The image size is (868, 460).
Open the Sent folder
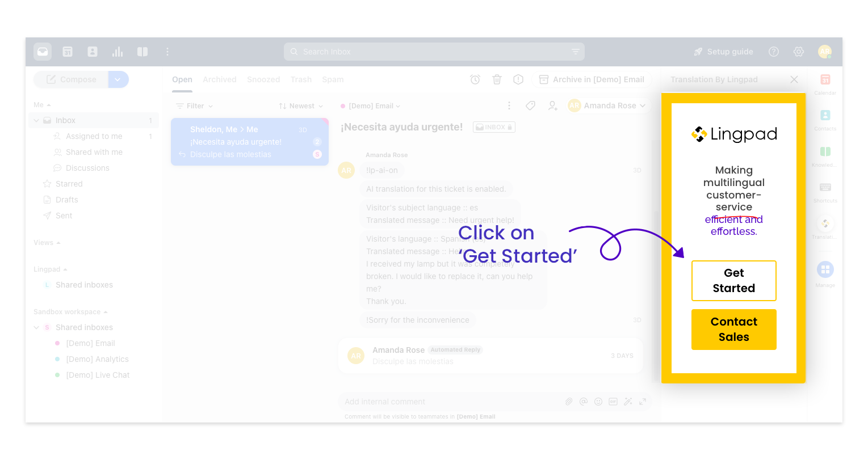click(64, 216)
